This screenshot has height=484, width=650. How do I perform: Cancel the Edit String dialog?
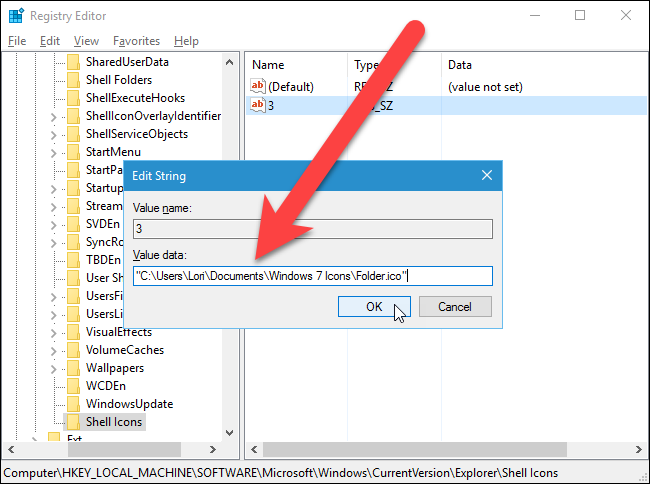tap(455, 307)
